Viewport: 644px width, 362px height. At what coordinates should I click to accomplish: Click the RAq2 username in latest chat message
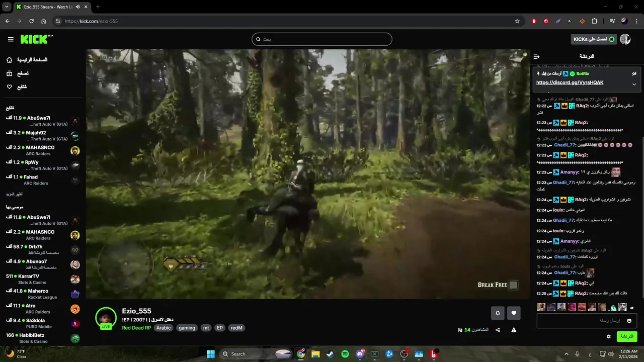tap(581, 293)
